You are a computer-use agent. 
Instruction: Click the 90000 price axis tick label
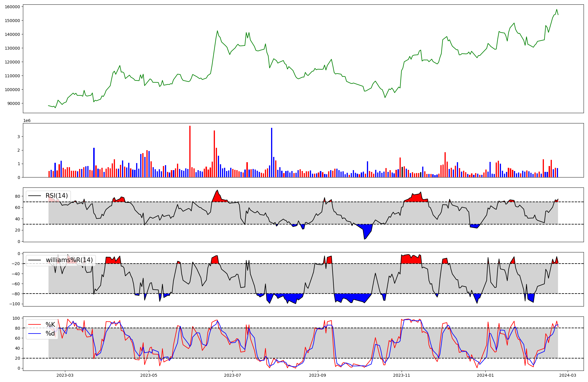click(x=14, y=103)
